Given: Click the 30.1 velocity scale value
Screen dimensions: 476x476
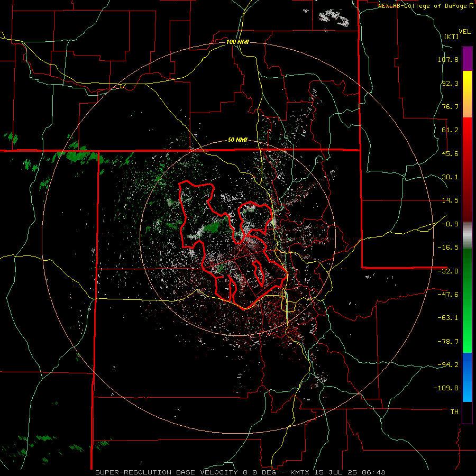Looking at the screenshot, I should 450,177.
